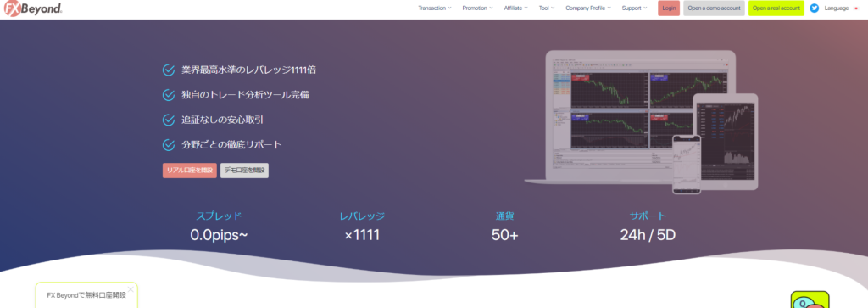Viewport: 868px width, 308px height.
Task: Expand the Promotion dropdown menu
Action: pyautogui.click(x=477, y=8)
